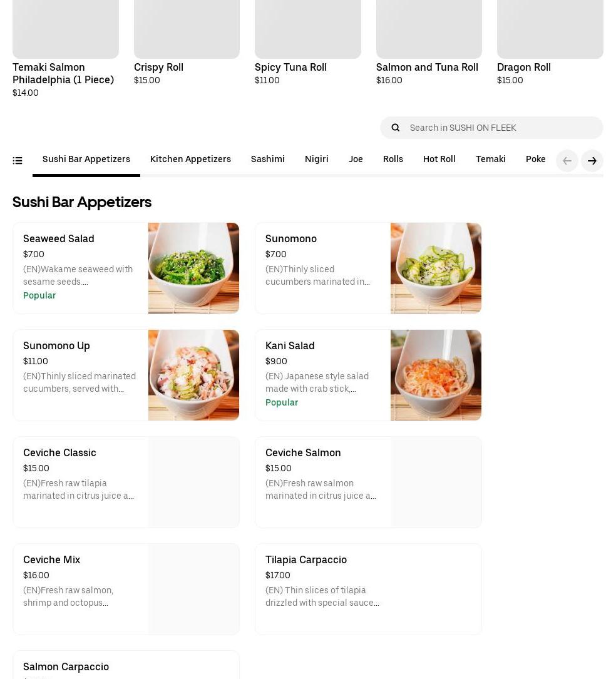The height and width of the screenshot is (679, 616).
Task: Open the menu categories list icon
Action: 18,161
